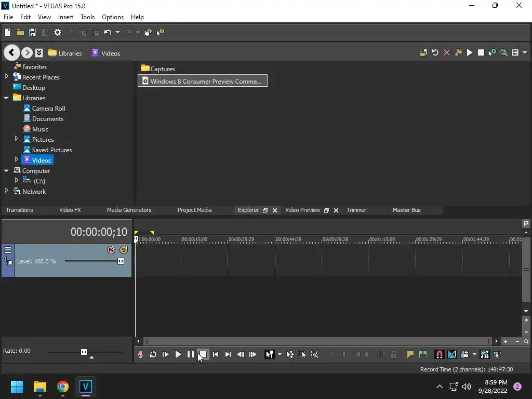Viewport: 532px width, 399px height.
Task: Undo the last action
Action: point(108,32)
